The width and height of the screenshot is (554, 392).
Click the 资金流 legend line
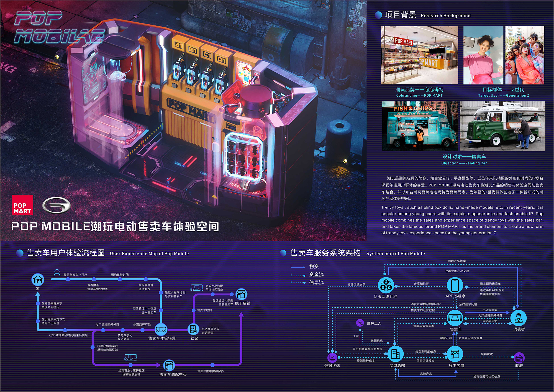coord(298,275)
